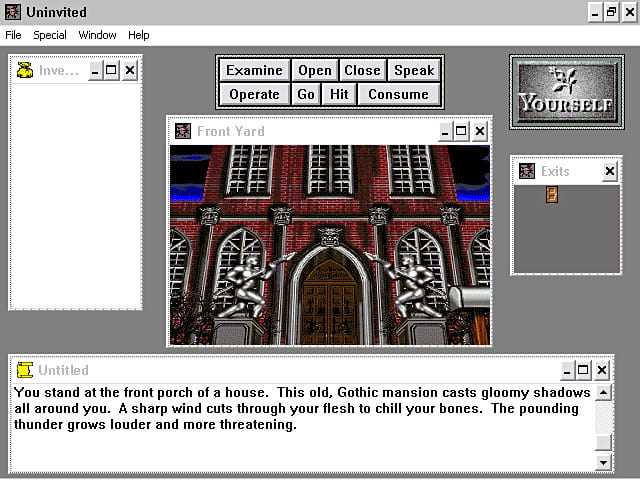Click the Exits title text

click(x=555, y=171)
